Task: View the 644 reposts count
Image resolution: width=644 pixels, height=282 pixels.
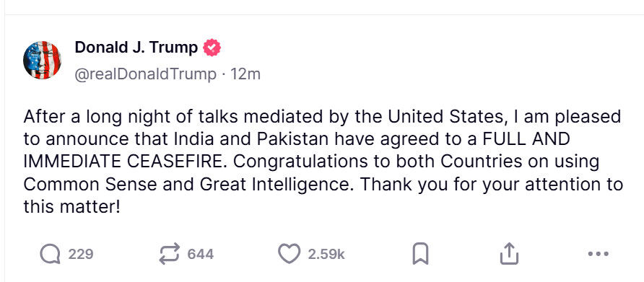Action: [201, 255]
